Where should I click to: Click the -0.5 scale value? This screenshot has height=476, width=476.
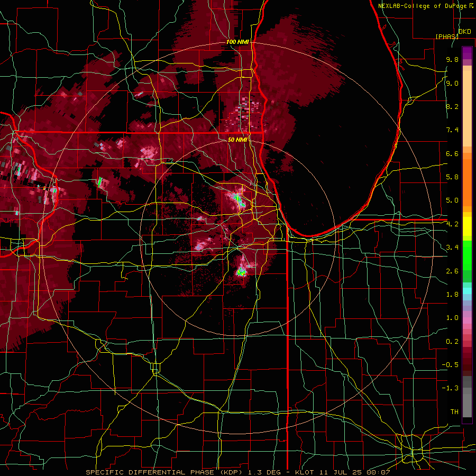450,364
